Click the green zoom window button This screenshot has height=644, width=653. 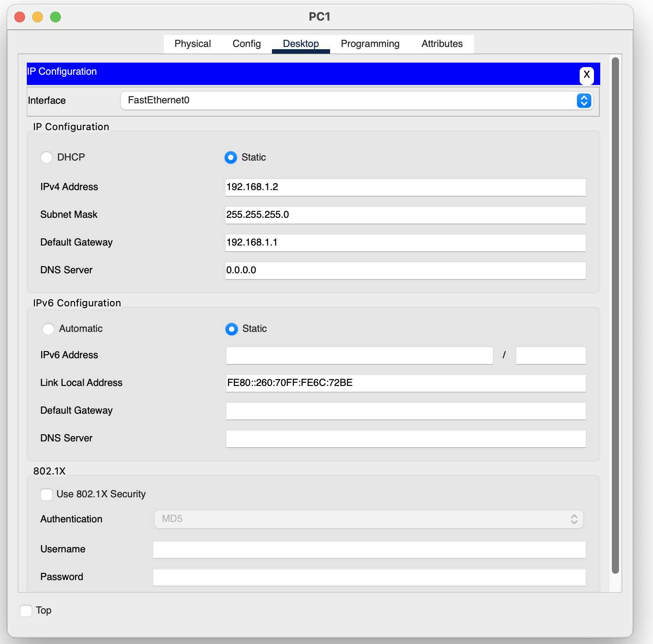tap(55, 17)
